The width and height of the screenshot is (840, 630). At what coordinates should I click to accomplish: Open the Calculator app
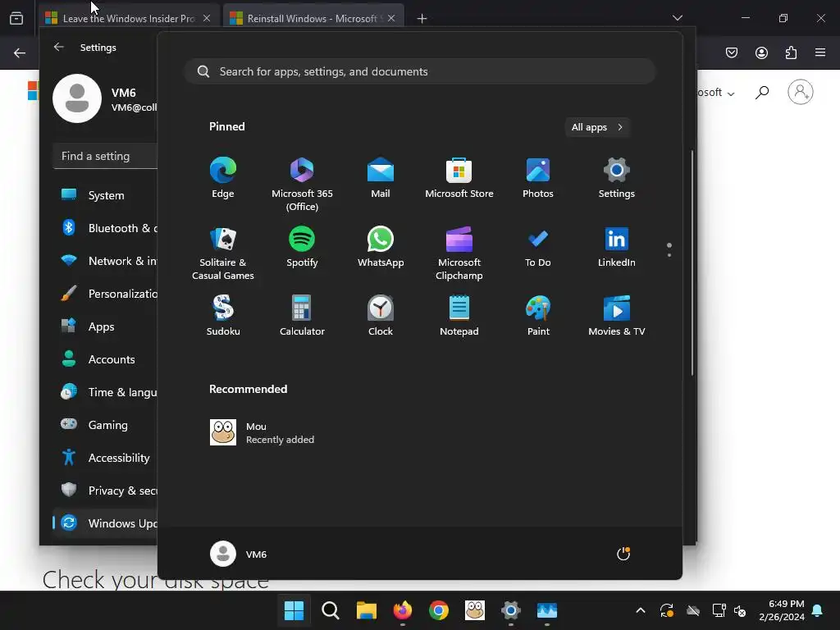302,316
